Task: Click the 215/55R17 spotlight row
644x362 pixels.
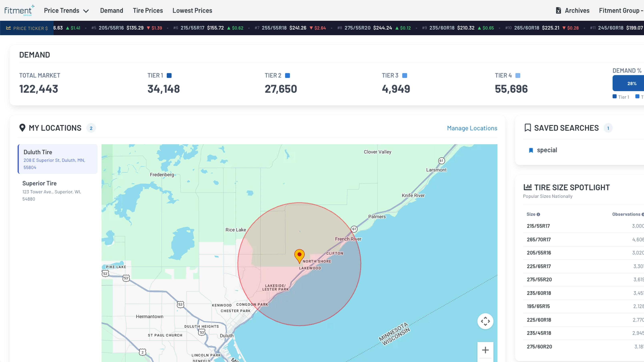Action: click(x=583, y=226)
